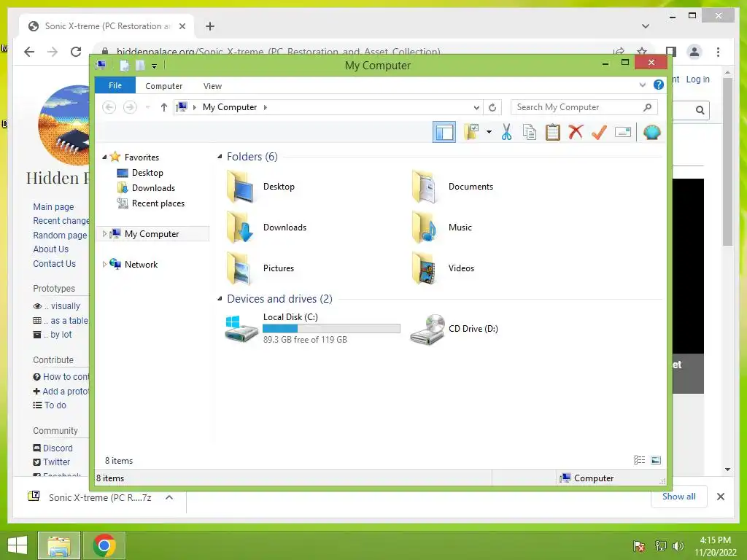
Task: Click Log in on Hidden Palace
Action: pyautogui.click(x=697, y=79)
